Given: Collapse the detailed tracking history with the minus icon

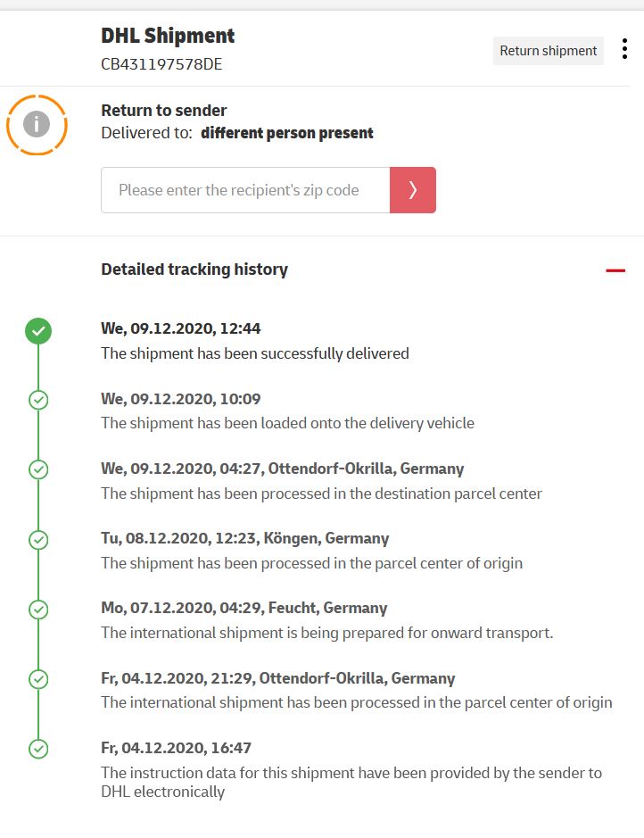Looking at the screenshot, I should click(615, 270).
